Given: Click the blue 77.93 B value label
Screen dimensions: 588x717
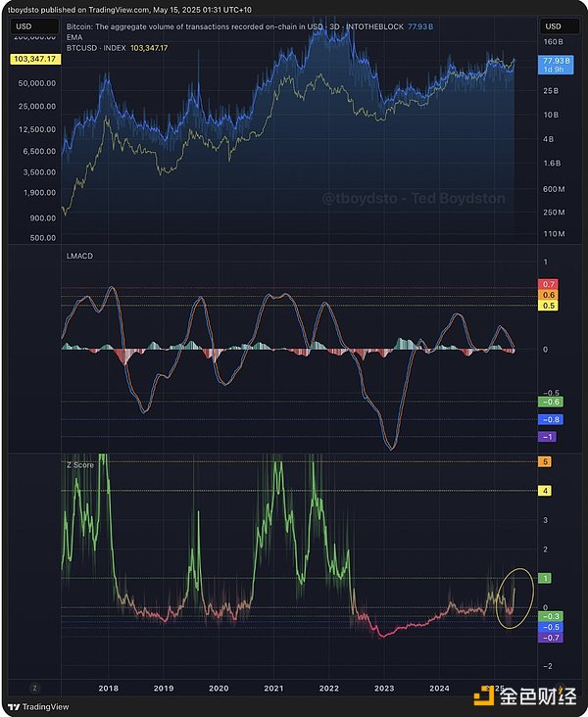Looking at the screenshot, I should 553,61.
